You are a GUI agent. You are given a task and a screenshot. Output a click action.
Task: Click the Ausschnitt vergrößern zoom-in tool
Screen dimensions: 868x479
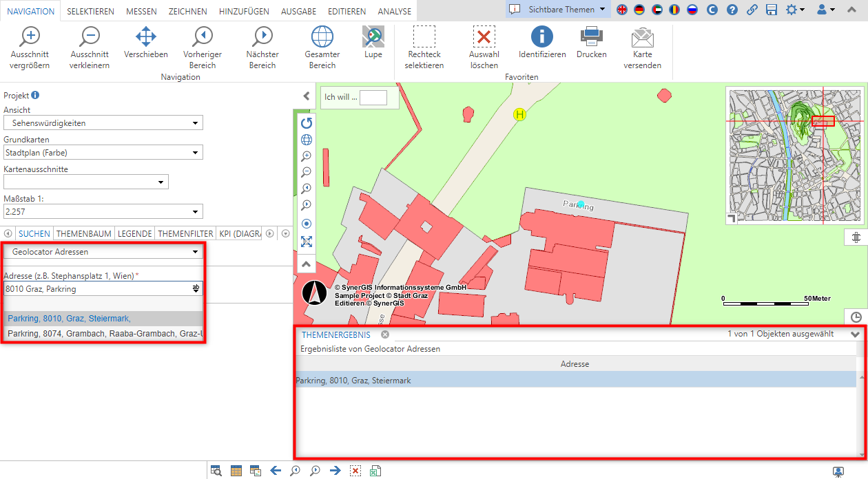pos(30,37)
